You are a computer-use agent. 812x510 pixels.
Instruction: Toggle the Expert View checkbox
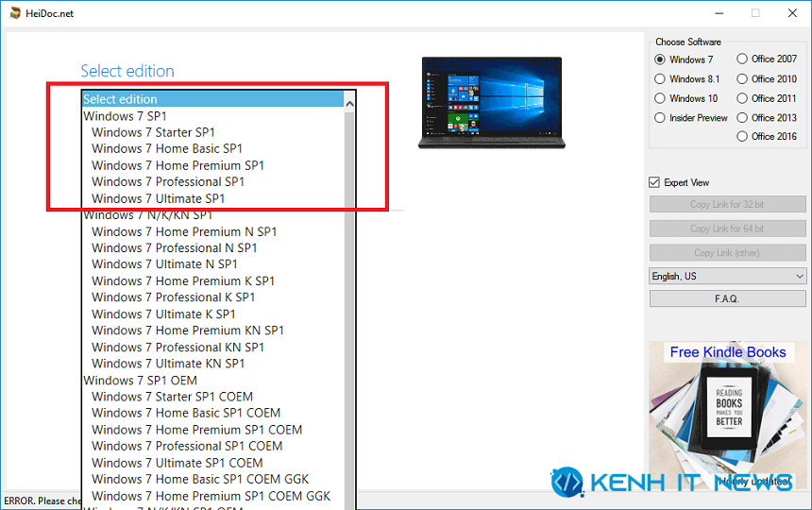coord(654,182)
